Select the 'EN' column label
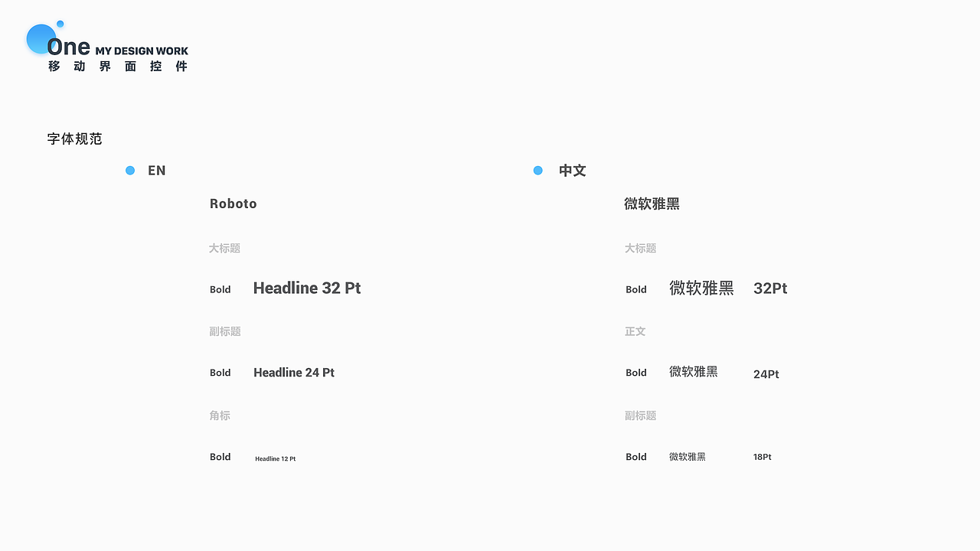This screenshot has width=980, height=551. [157, 171]
